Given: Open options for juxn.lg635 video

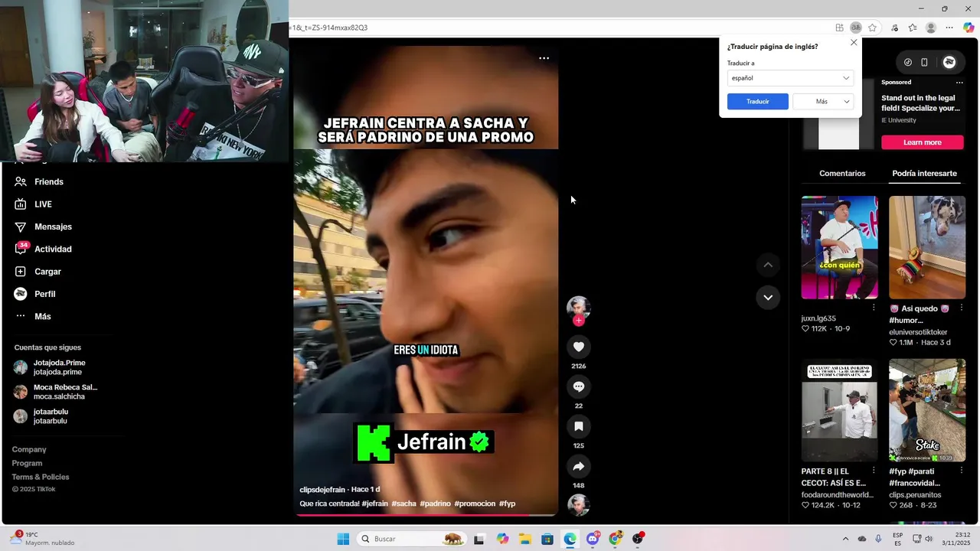Looking at the screenshot, I should click(874, 308).
